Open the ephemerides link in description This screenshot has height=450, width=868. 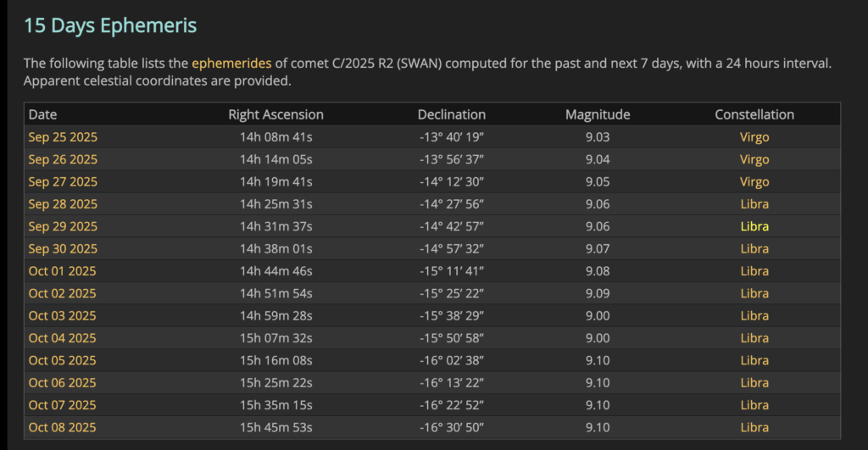click(231, 63)
